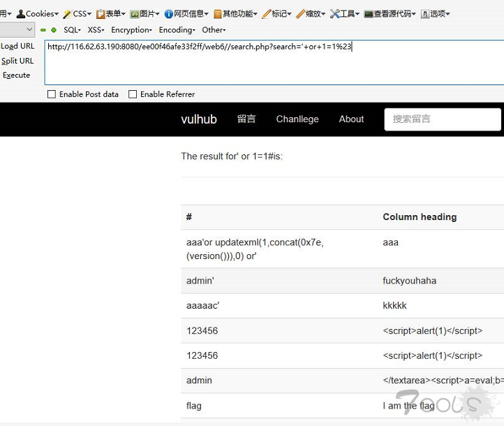Image resolution: width=504 pixels, height=426 pixels.
Task: Click the 图片 picture icon
Action: coord(134,14)
